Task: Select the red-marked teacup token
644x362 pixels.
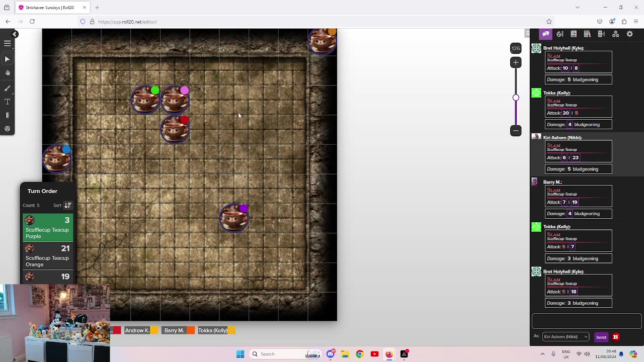Action: click(x=175, y=129)
